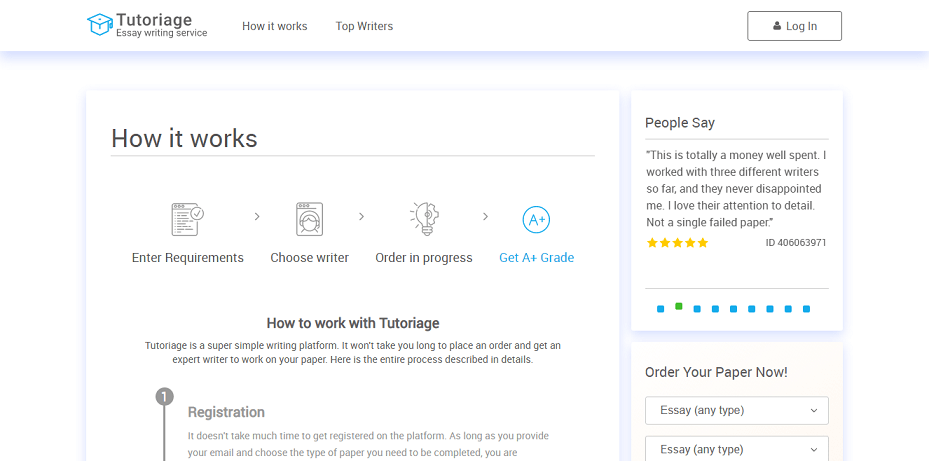This screenshot has width=929, height=461.
Task: Click the Tutoriage Essay writing service title
Action: 161,25
